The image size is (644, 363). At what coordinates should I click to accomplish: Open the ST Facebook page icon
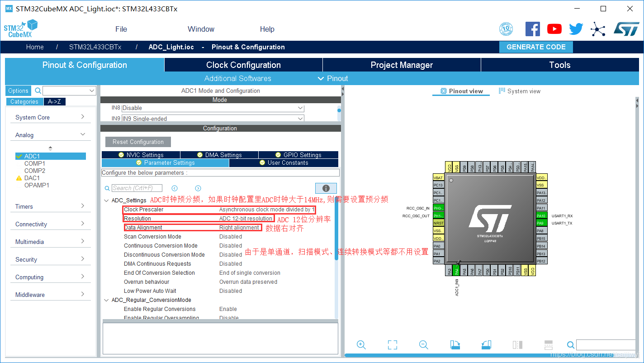(532, 29)
